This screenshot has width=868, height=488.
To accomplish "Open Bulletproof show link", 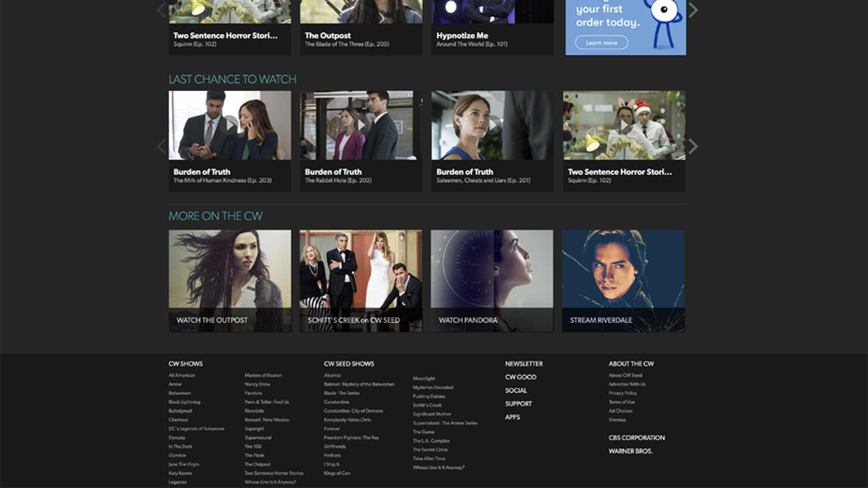I will tap(181, 411).
